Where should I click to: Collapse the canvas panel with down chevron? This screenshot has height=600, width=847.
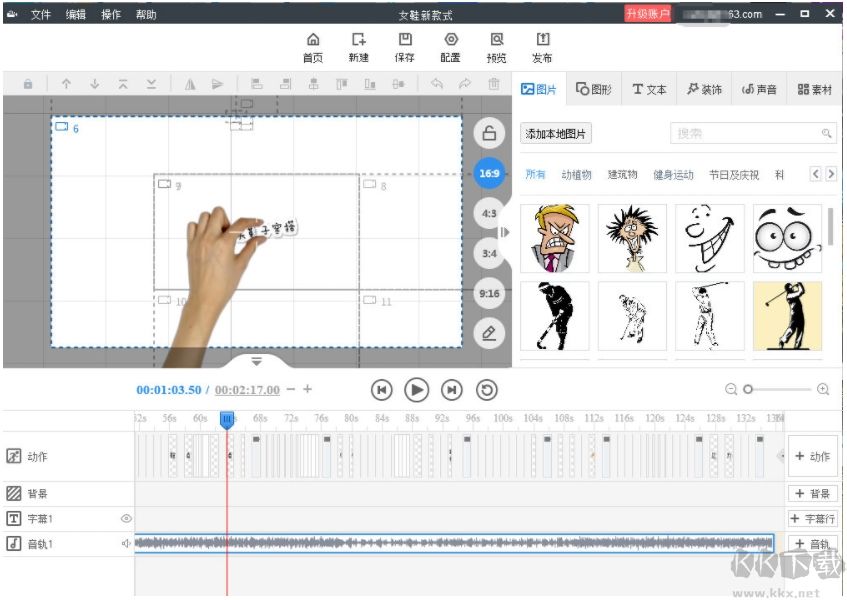pyautogui.click(x=256, y=361)
